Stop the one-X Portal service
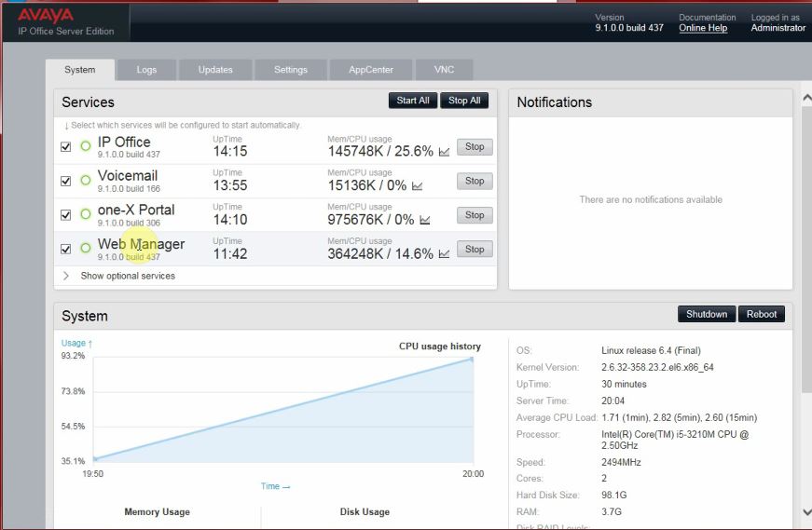The width and height of the screenshot is (812, 530). (x=475, y=215)
